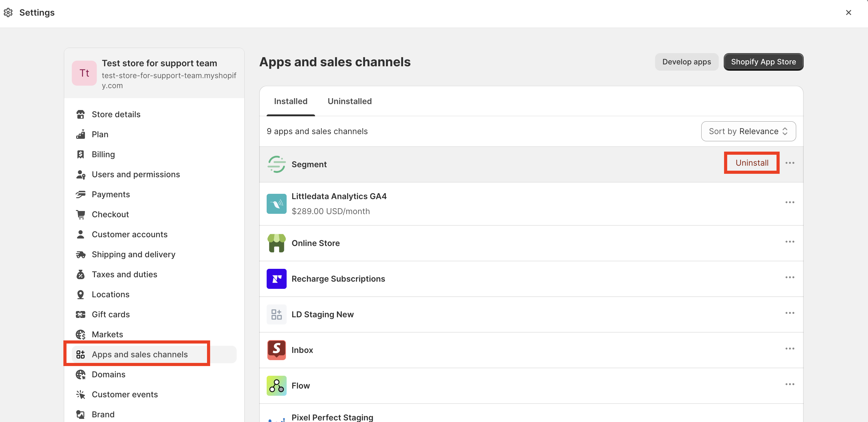The height and width of the screenshot is (422, 868).
Task: Open the Shopify App Store button
Action: (763, 62)
